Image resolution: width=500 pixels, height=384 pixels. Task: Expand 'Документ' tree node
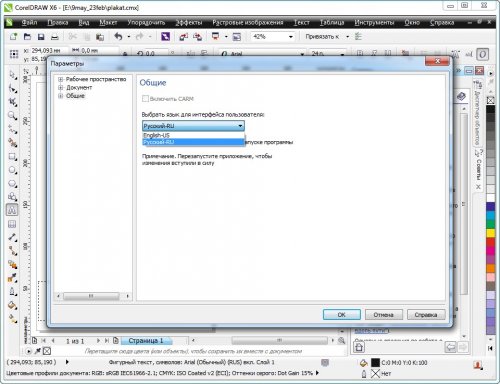click(x=61, y=88)
